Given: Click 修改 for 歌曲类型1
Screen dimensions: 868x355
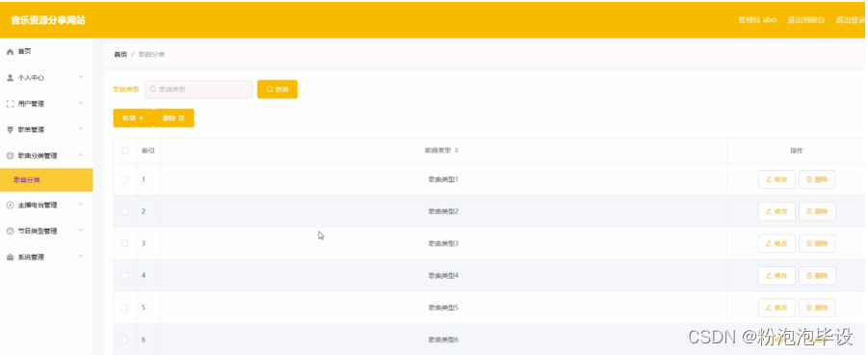Looking at the screenshot, I should point(776,179).
